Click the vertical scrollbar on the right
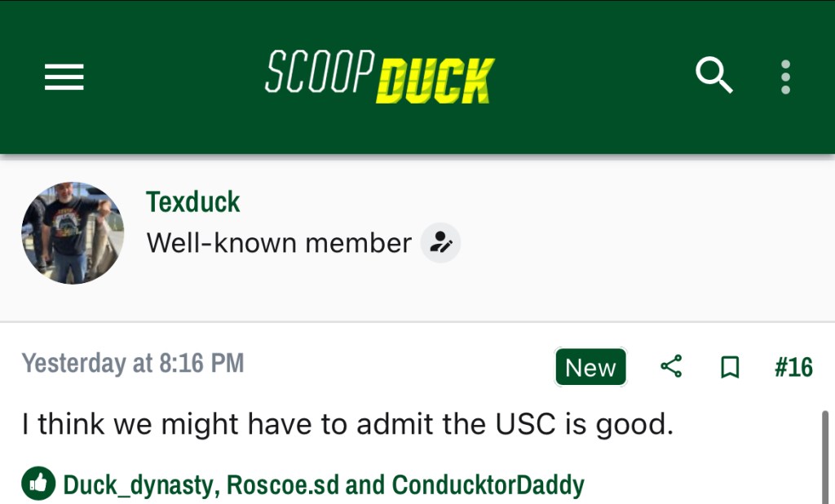The width and height of the screenshot is (835, 504). (825, 457)
